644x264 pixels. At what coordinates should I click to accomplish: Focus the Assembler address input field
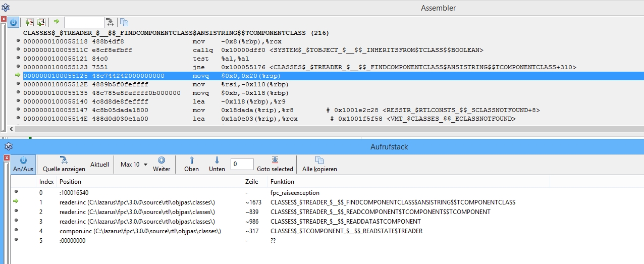coord(84,22)
